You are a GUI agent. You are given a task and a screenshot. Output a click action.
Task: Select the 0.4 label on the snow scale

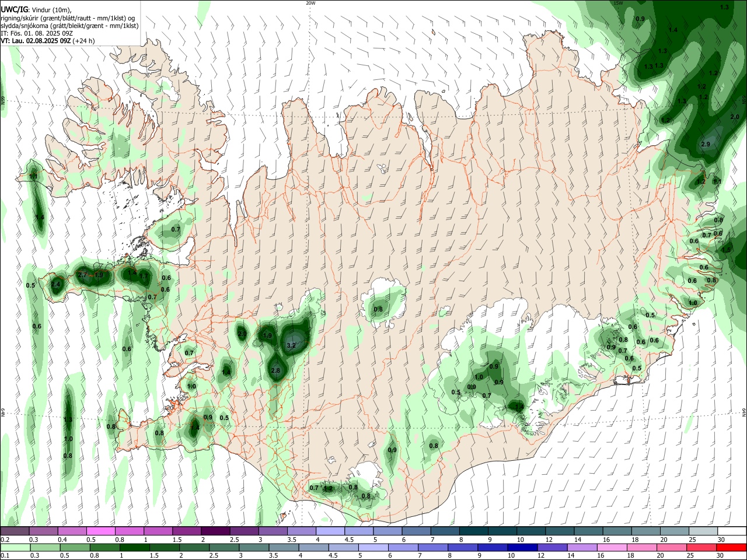[62, 540]
